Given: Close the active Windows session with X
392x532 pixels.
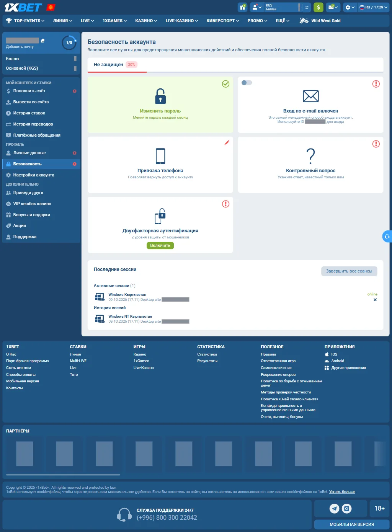Looking at the screenshot, I should pyautogui.click(x=375, y=300).
